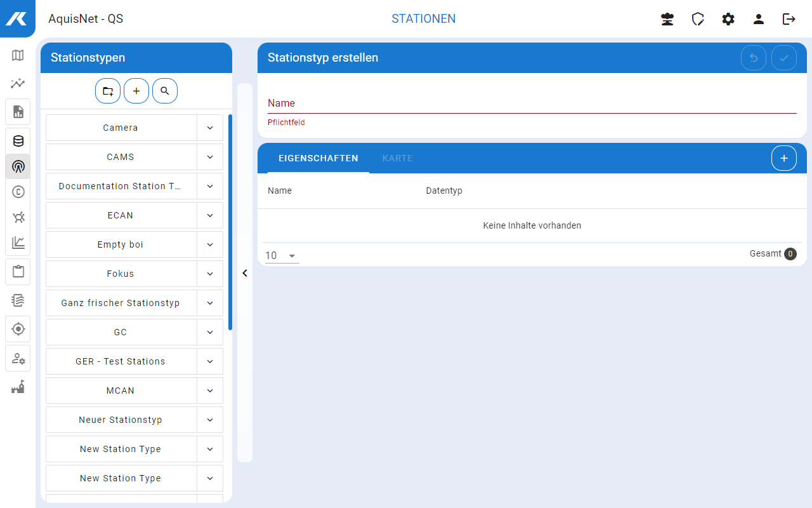The height and width of the screenshot is (508, 812).
Task: Open the map view in the sidebar
Action: 18,55
